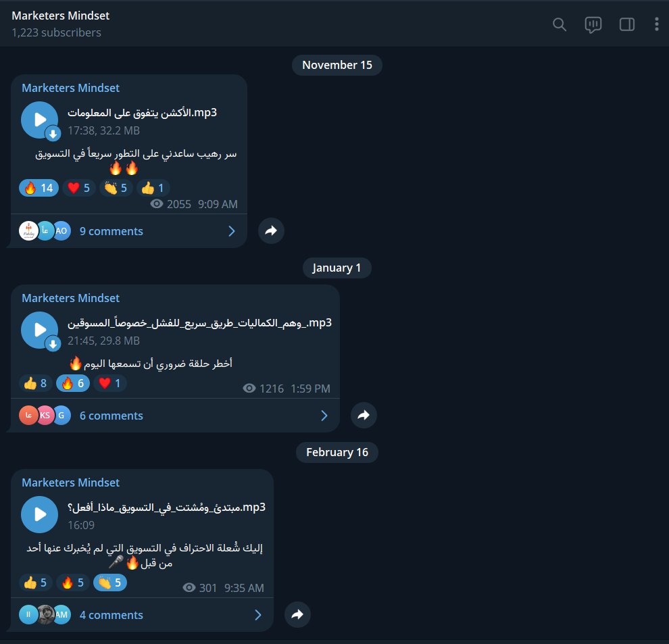Open the Marketers Mindset channel header

click(61, 24)
